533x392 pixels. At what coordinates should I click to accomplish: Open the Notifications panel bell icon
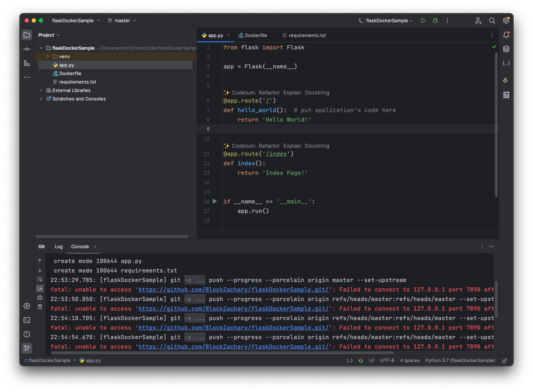(506, 35)
